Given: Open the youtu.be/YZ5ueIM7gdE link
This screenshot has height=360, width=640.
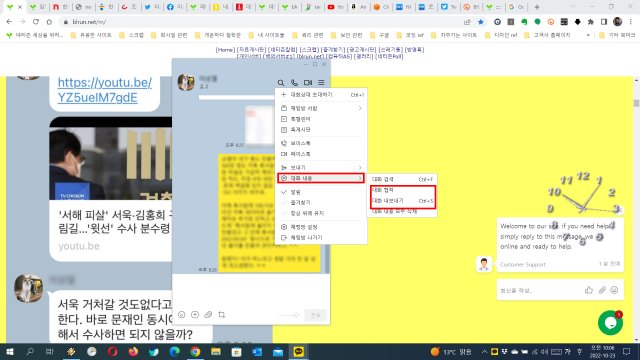Looking at the screenshot, I should click(104, 90).
